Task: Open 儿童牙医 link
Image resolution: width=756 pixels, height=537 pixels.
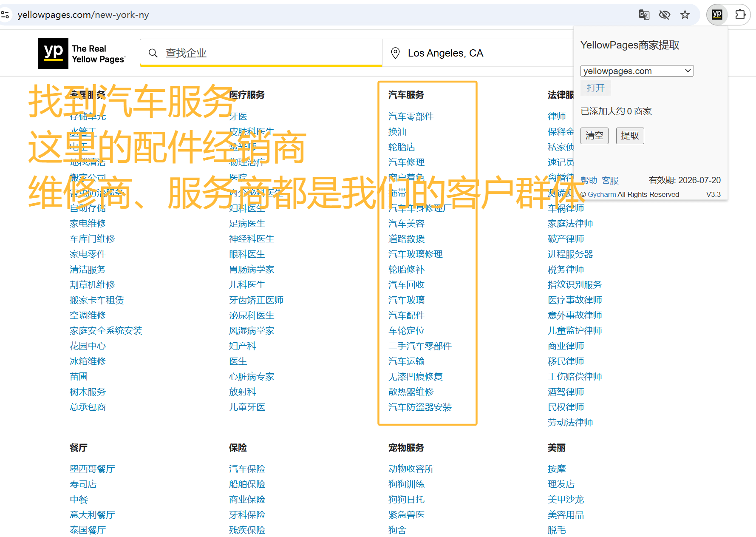Action: tap(247, 407)
